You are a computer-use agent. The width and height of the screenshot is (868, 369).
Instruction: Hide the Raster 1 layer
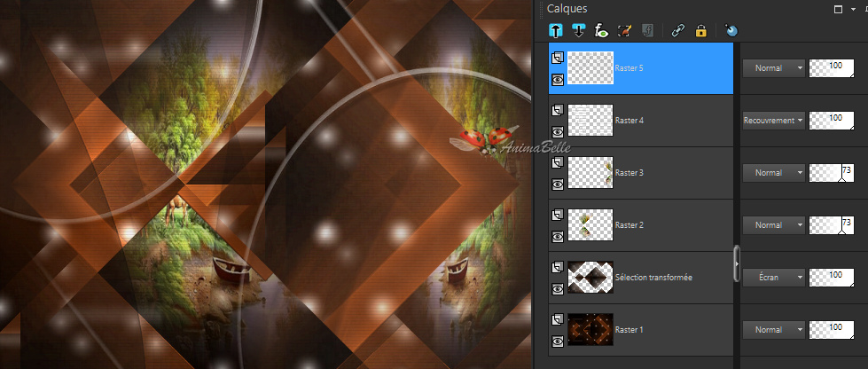(x=558, y=342)
